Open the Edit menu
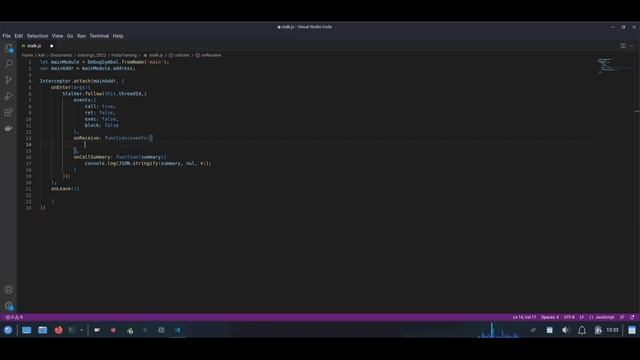640x360 pixels. (x=19, y=36)
